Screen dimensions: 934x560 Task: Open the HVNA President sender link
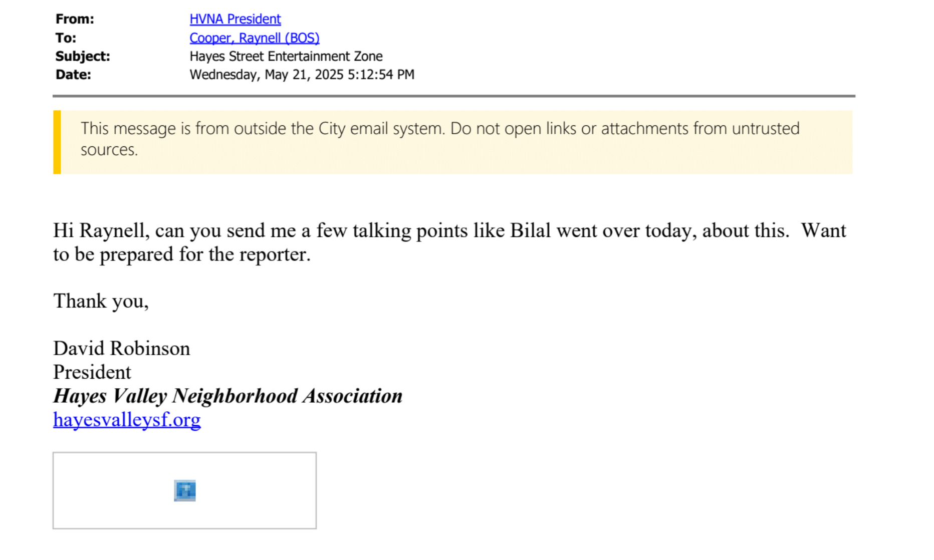click(x=235, y=19)
